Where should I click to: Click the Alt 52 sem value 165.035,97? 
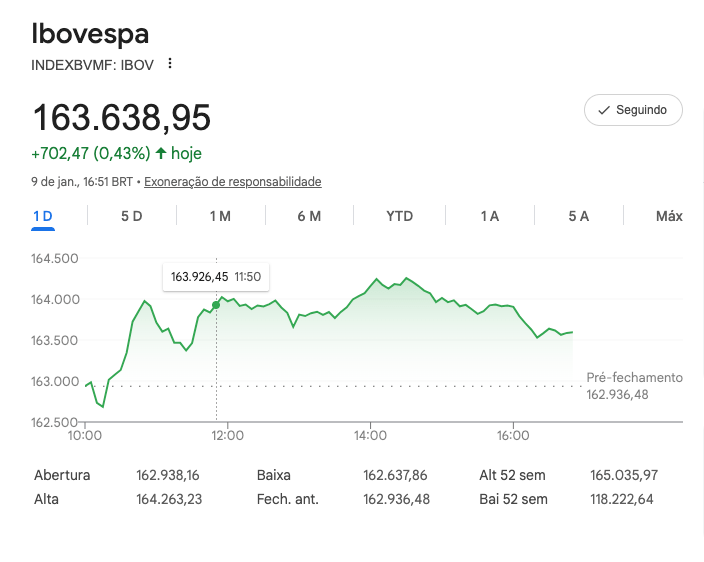(x=622, y=475)
